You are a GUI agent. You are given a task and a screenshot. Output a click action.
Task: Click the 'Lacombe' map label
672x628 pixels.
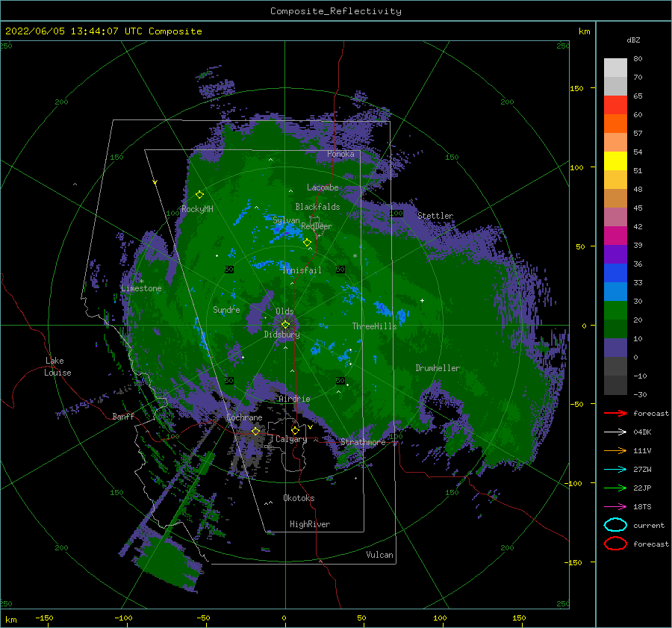click(x=323, y=187)
